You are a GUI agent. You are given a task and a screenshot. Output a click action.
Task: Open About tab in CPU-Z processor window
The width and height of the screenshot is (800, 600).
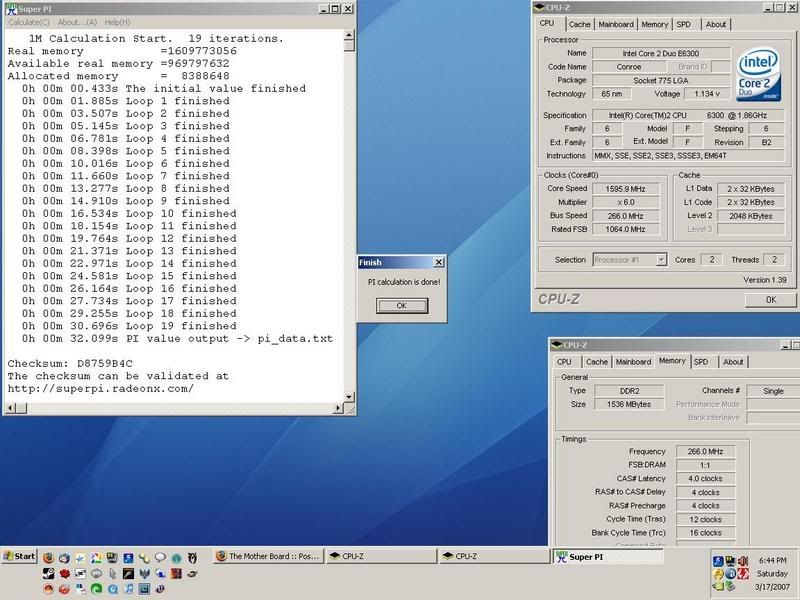715,24
